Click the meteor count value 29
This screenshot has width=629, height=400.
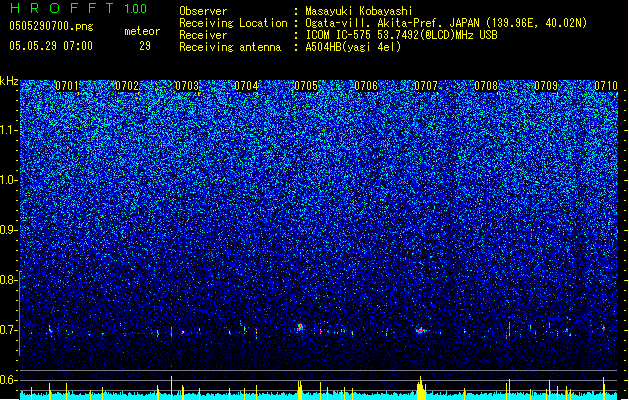click(145, 46)
